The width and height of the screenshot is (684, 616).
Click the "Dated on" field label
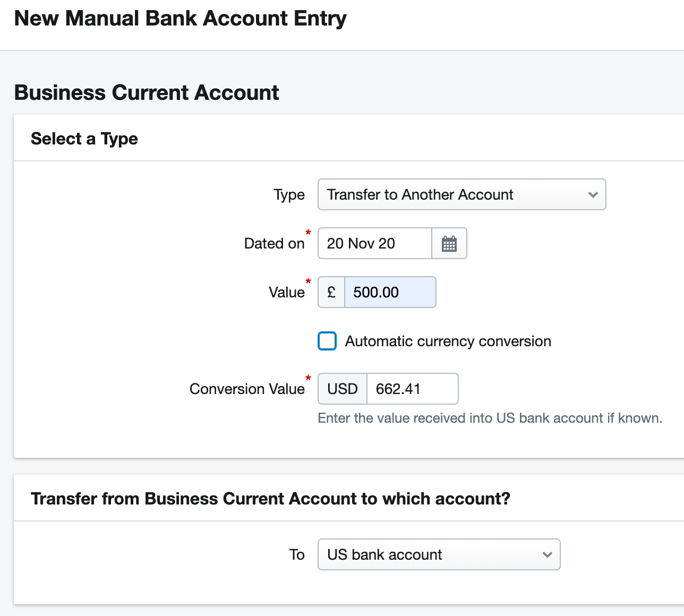tap(274, 243)
